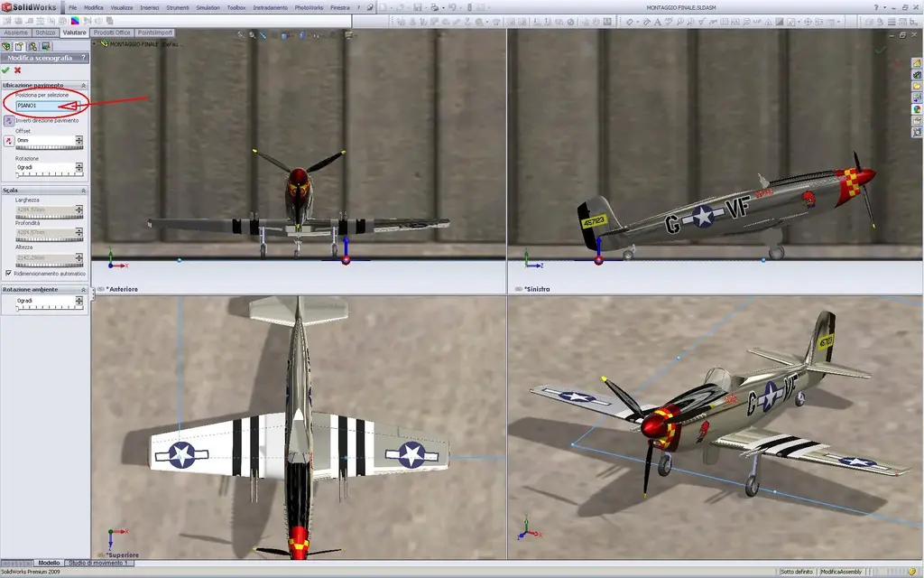The height and width of the screenshot is (578, 924).
Task: Click the Offset 0mm input field
Action: coord(45,140)
